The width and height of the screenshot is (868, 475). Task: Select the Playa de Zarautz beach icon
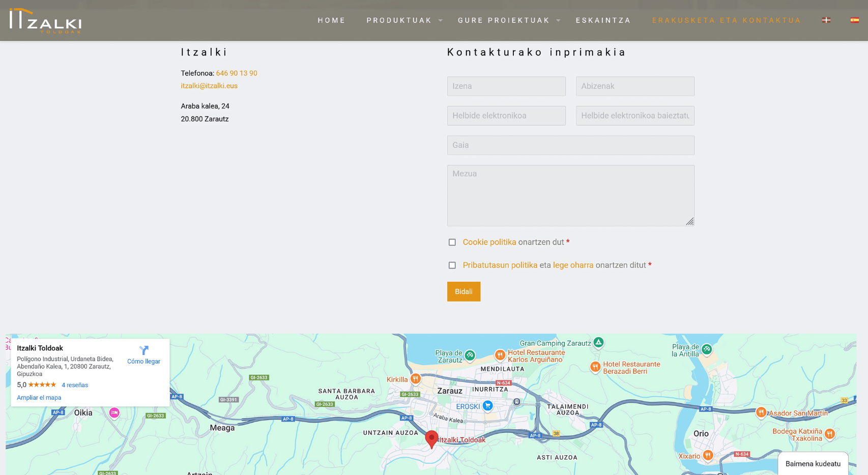point(470,355)
